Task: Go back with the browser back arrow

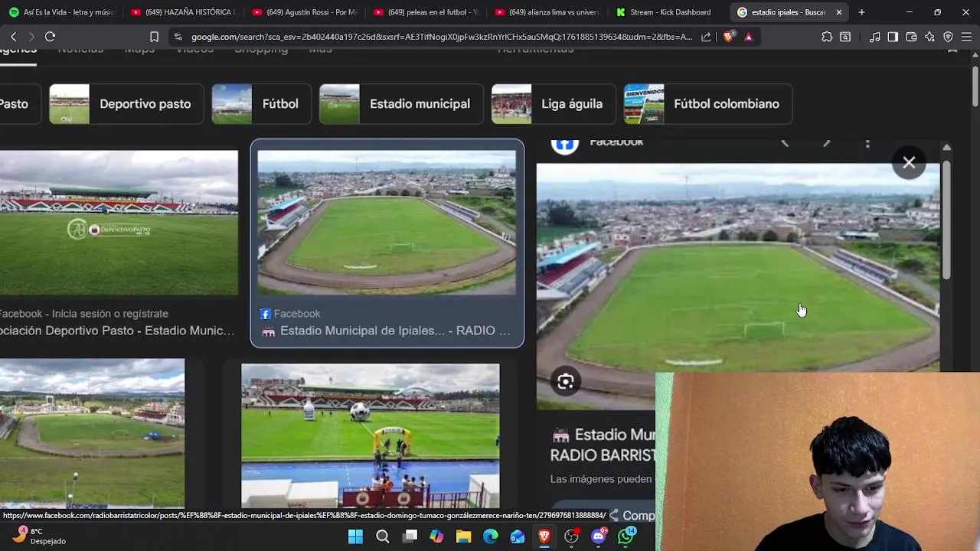Action: pyautogui.click(x=13, y=37)
